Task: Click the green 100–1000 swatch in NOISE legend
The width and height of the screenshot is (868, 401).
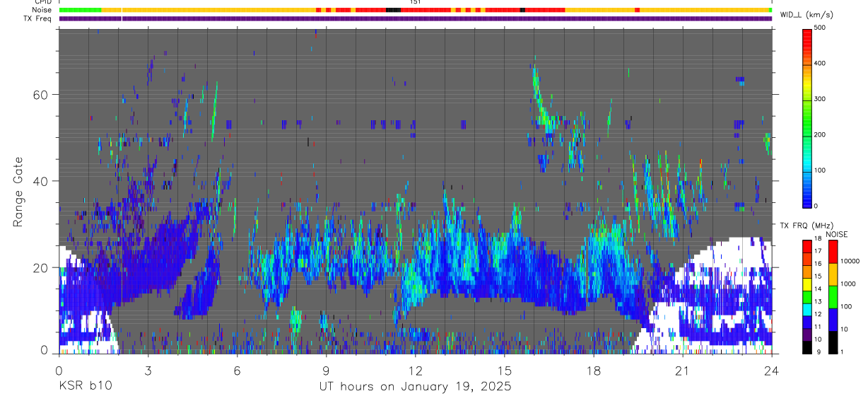Action: (833, 296)
